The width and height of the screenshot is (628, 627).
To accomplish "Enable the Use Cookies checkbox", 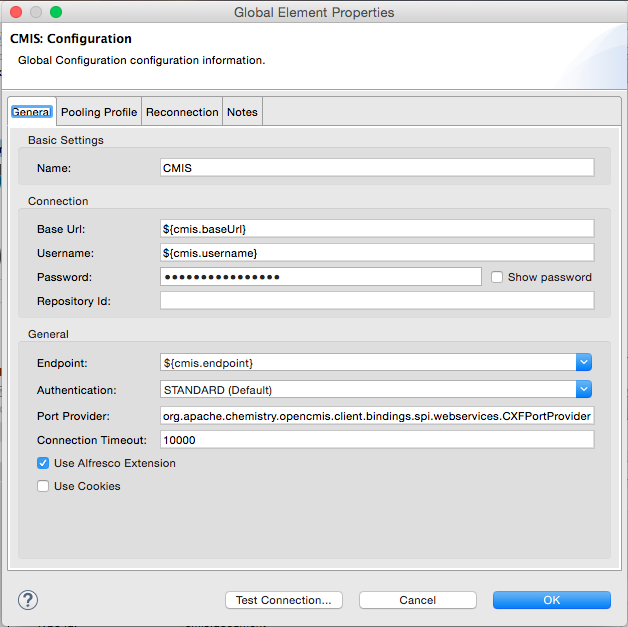I will 43,486.
